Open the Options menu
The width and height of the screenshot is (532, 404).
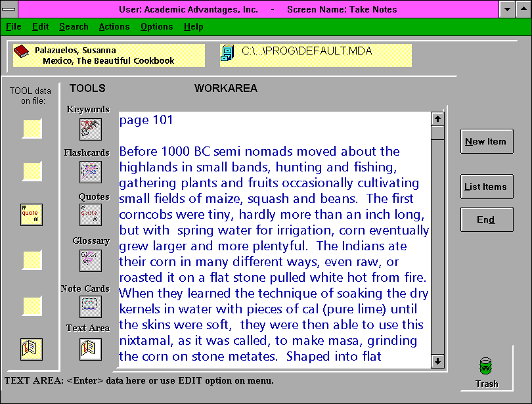156,27
